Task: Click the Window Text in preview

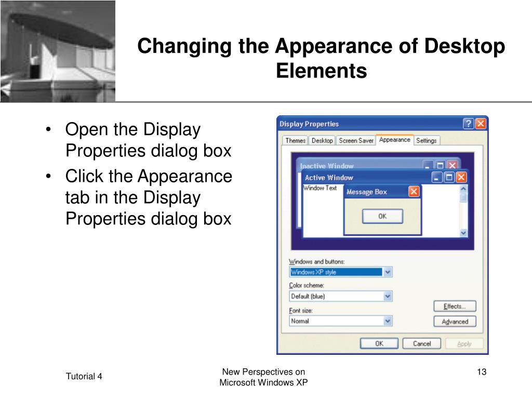Action: 320,188
